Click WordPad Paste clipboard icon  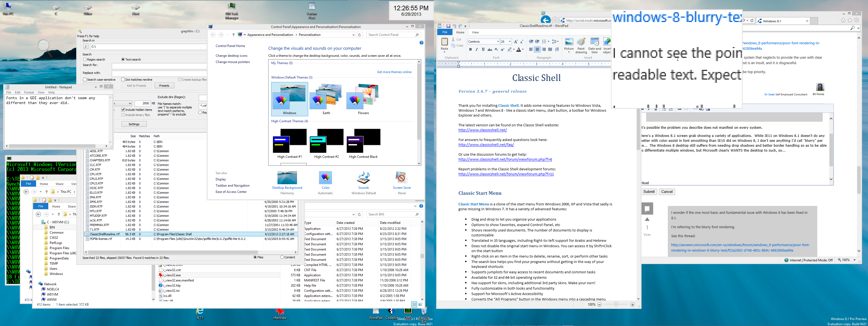tap(445, 42)
